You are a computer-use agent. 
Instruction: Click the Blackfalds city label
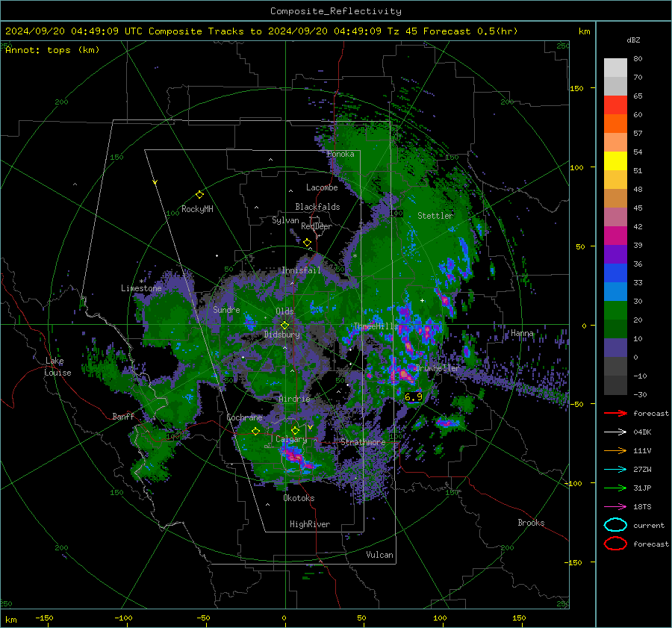tap(317, 207)
